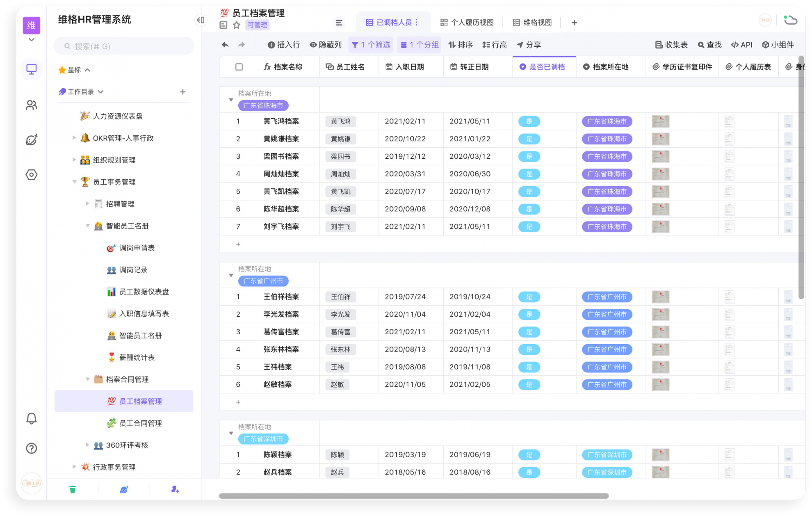This screenshot has height=516, width=812.
Task: Add new item to 工作目录 with plus
Action: (183, 92)
